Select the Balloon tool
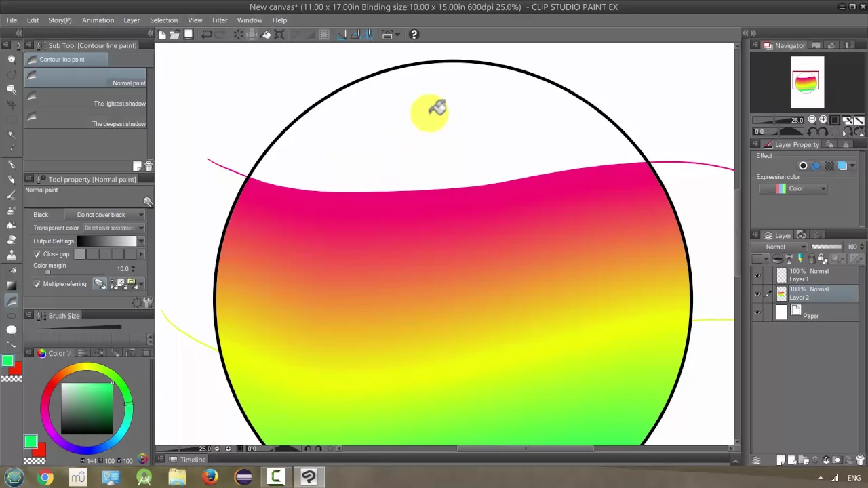Screen dimensions: 868x488 (12, 330)
